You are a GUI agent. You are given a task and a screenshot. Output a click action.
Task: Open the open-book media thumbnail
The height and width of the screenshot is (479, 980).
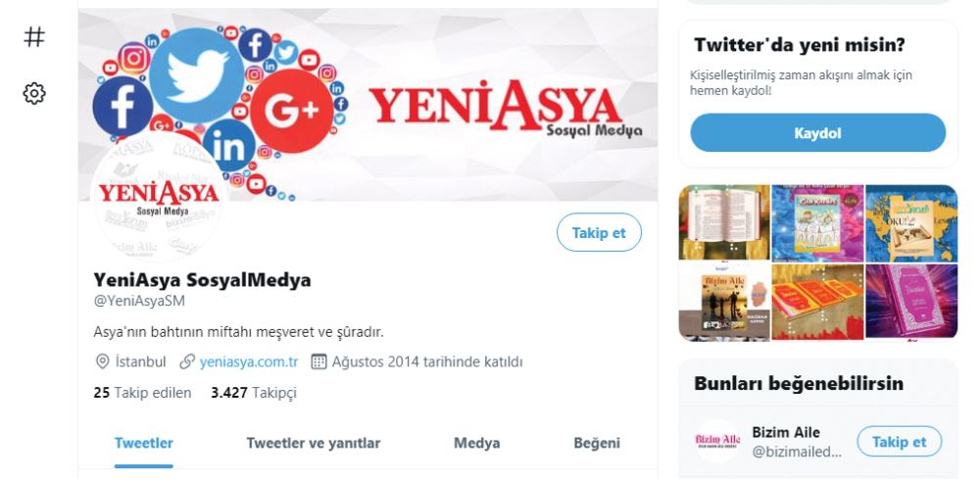(x=724, y=222)
